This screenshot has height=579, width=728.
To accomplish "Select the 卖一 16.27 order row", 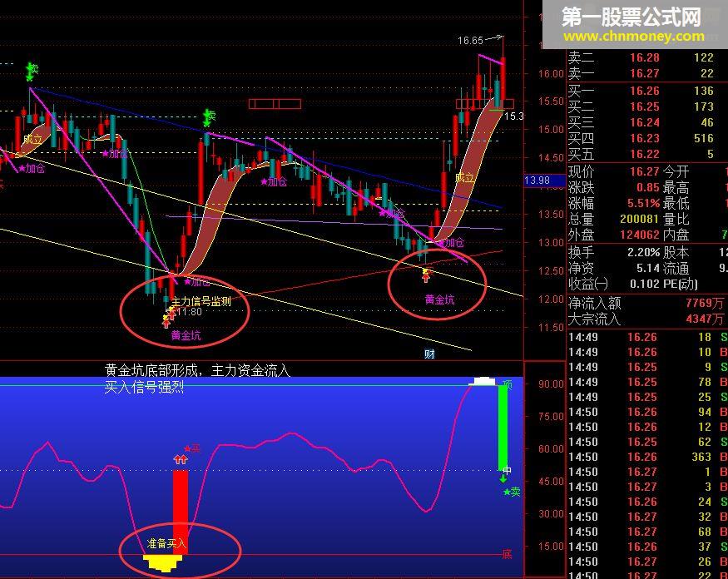I will [x=647, y=73].
